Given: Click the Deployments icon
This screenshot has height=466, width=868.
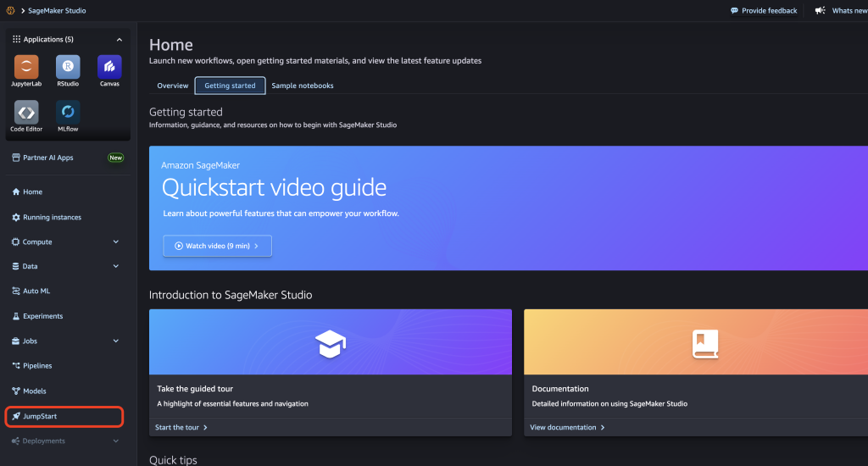Looking at the screenshot, I should (x=15, y=441).
